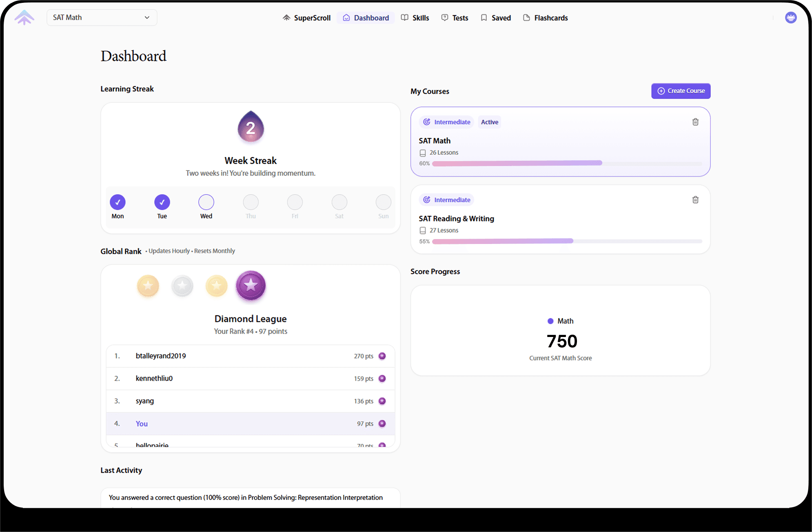The height and width of the screenshot is (532, 812).
Task: Click the dropdown chevron arrow beside SAT Math
Action: coord(147,18)
